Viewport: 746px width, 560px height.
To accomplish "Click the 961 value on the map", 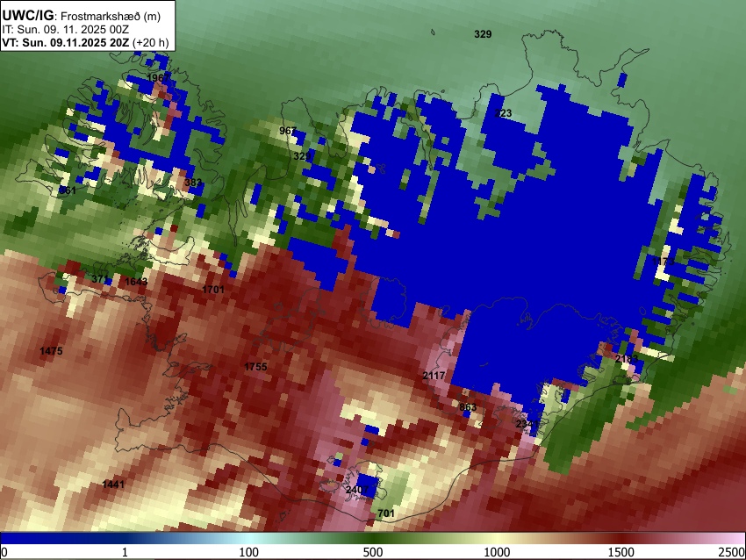I will (68, 190).
